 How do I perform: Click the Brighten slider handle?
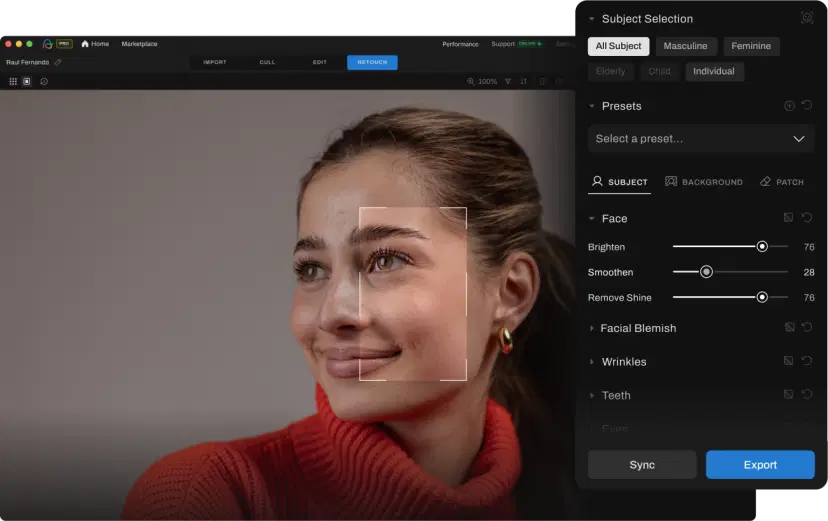[762, 247]
